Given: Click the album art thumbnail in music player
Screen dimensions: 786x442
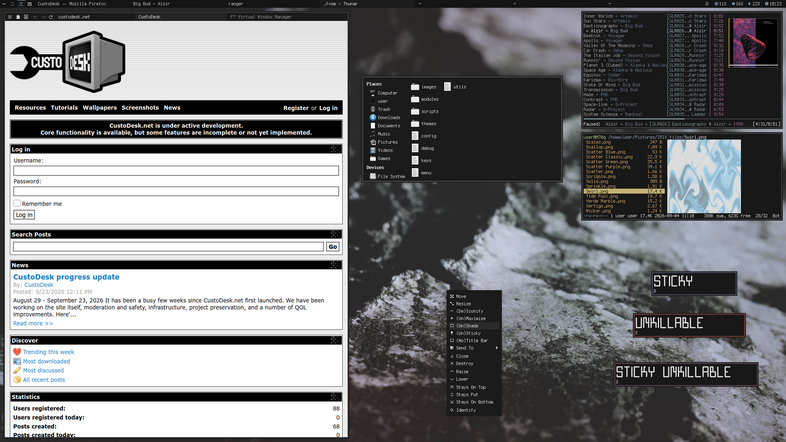Looking at the screenshot, I should (752, 42).
